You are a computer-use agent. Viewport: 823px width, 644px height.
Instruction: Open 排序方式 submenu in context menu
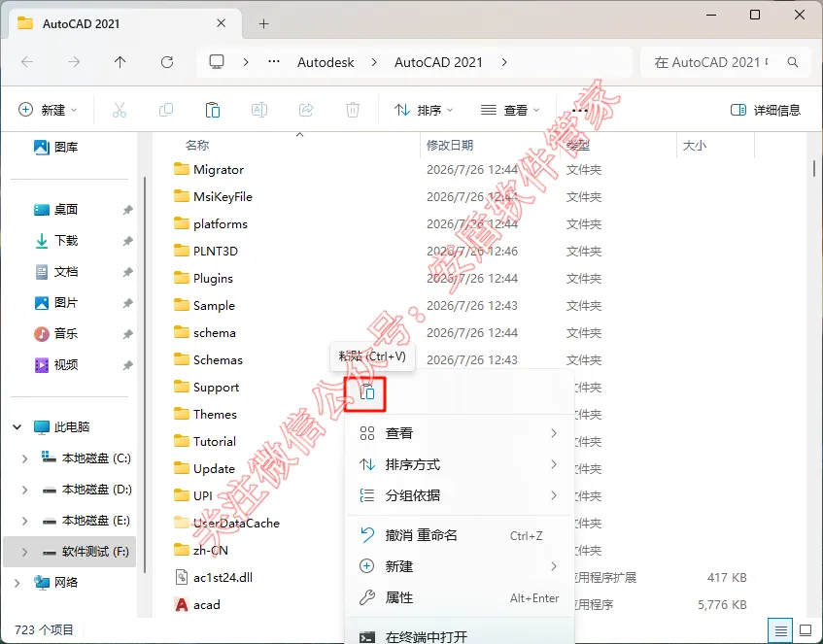point(459,464)
